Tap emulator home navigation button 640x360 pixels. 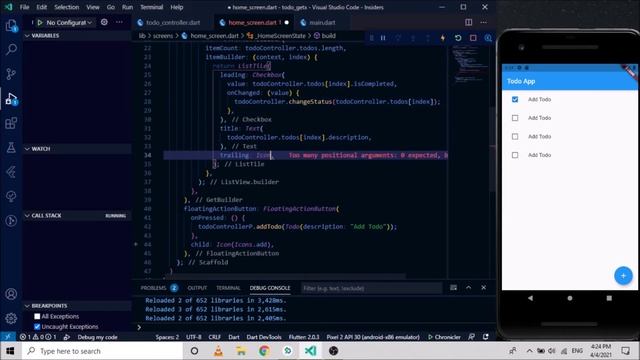point(570,298)
